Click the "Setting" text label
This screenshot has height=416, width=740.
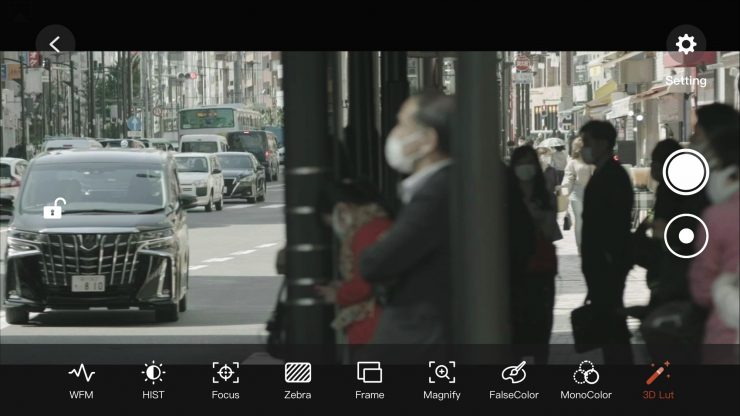[686, 81]
